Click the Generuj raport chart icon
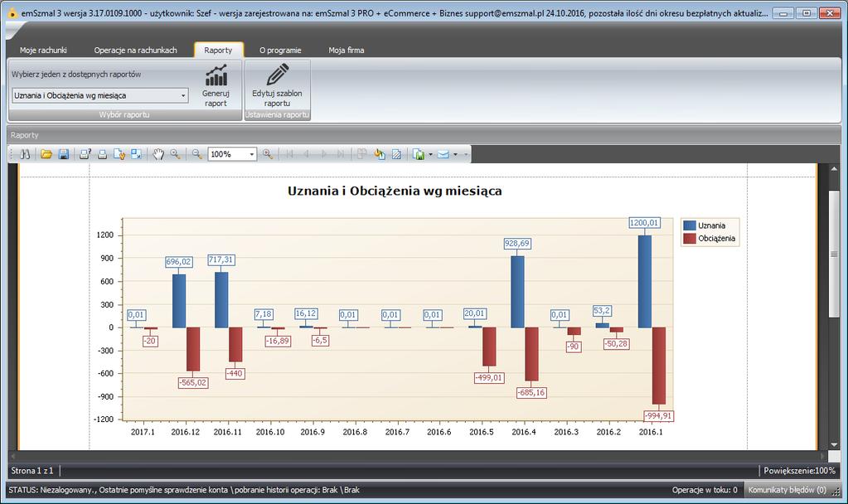 [x=216, y=75]
